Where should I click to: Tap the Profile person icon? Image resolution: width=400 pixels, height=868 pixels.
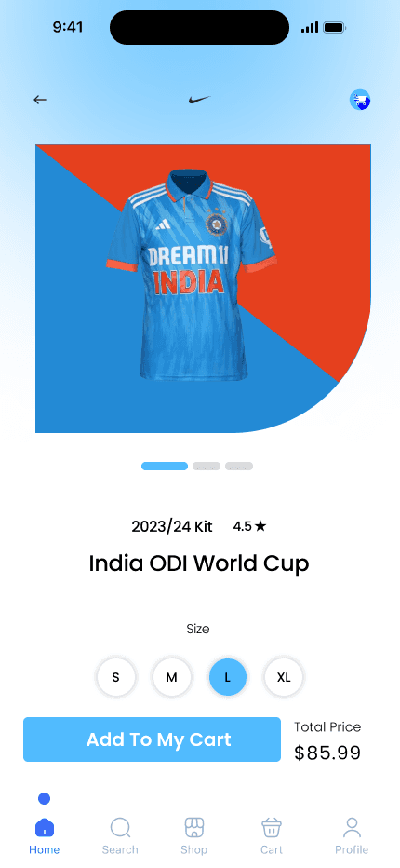352,828
